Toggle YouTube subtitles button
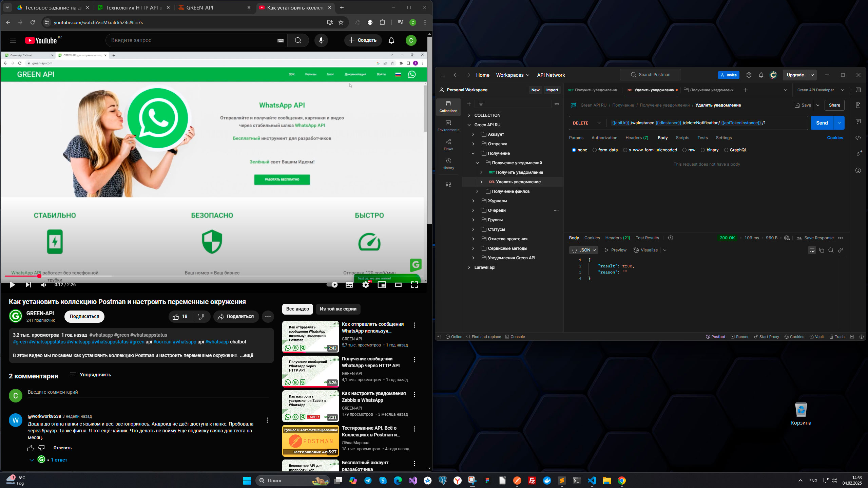 pyautogui.click(x=349, y=285)
